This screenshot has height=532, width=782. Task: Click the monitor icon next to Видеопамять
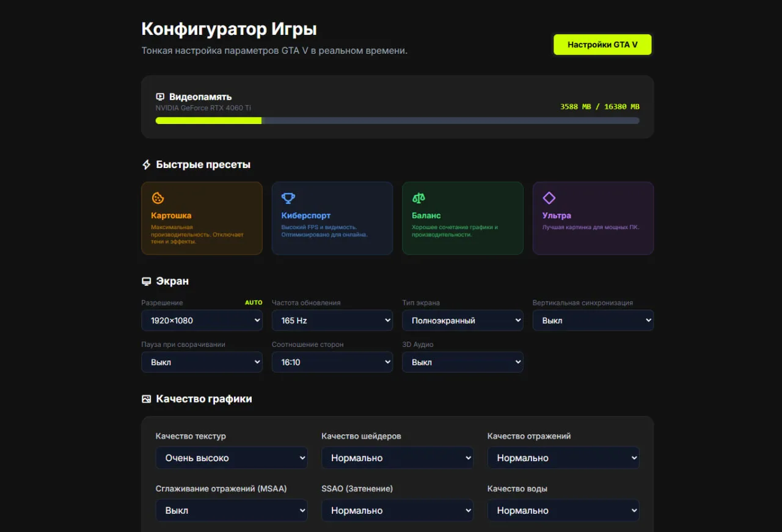(x=159, y=97)
